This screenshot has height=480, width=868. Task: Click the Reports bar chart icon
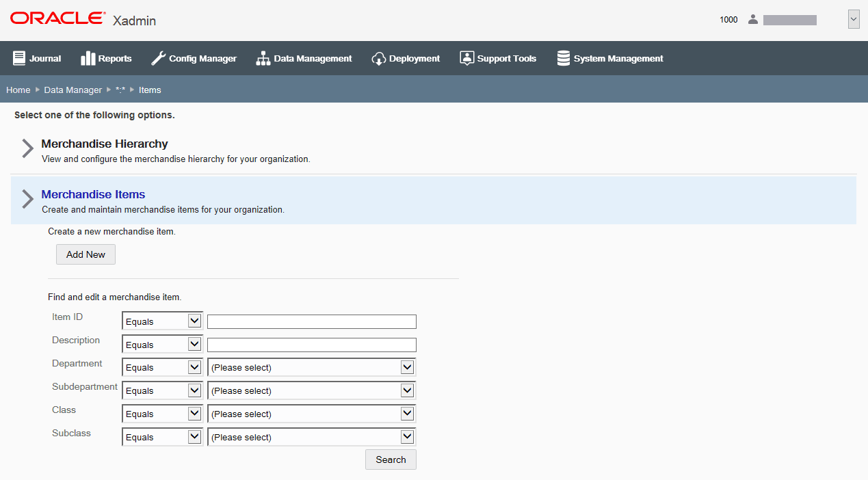point(88,58)
